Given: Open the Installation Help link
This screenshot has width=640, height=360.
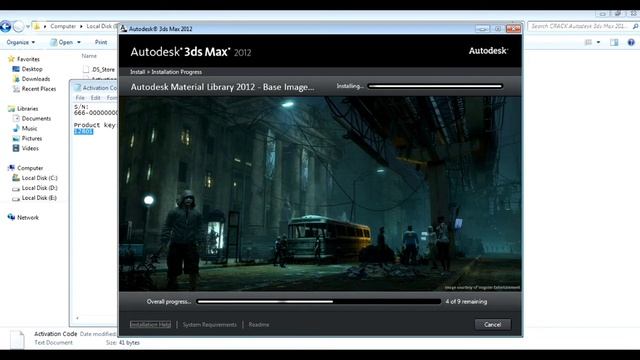Looking at the screenshot, I should click(150, 324).
